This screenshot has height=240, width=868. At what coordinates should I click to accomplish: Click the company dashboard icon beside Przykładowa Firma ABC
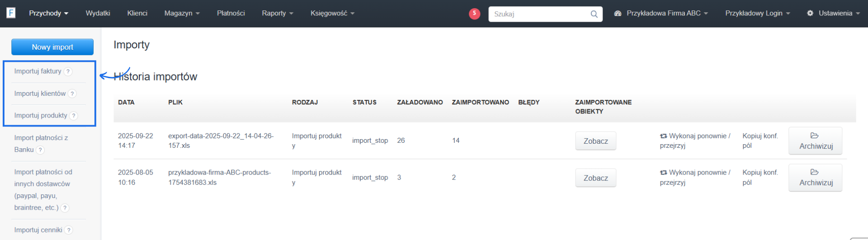[618, 14]
